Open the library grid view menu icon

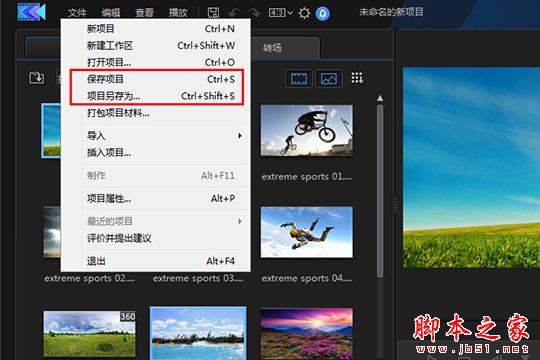pyautogui.click(x=357, y=78)
